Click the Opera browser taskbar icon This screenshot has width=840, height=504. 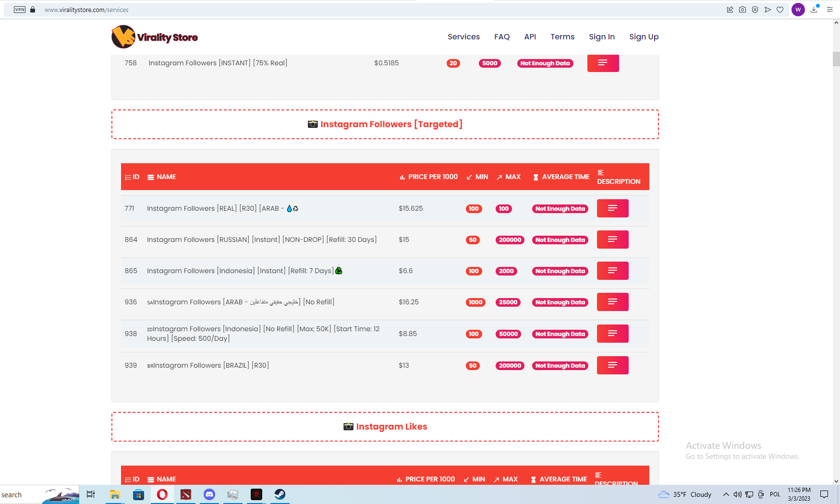click(162, 494)
